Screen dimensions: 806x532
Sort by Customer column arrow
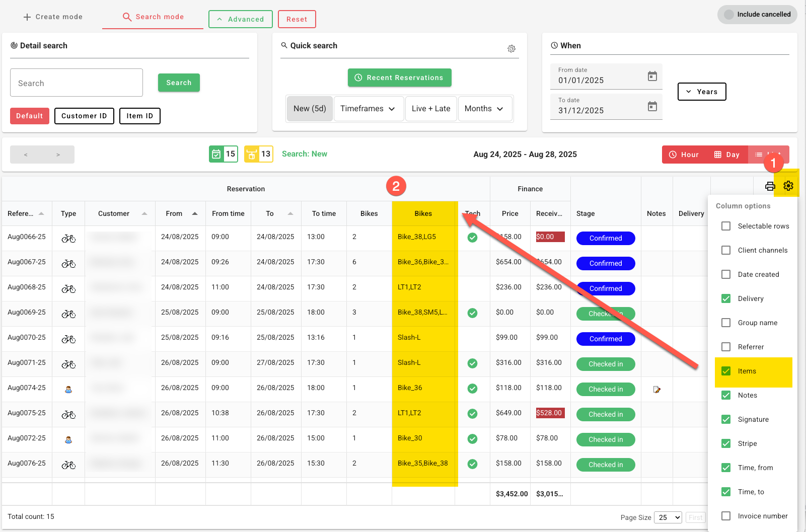tap(144, 213)
